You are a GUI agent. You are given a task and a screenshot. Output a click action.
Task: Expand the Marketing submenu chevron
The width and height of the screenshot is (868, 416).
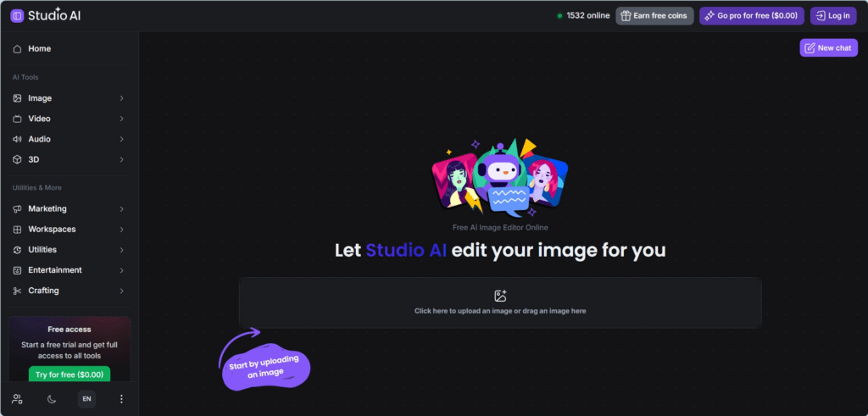pyautogui.click(x=122, y=208)
